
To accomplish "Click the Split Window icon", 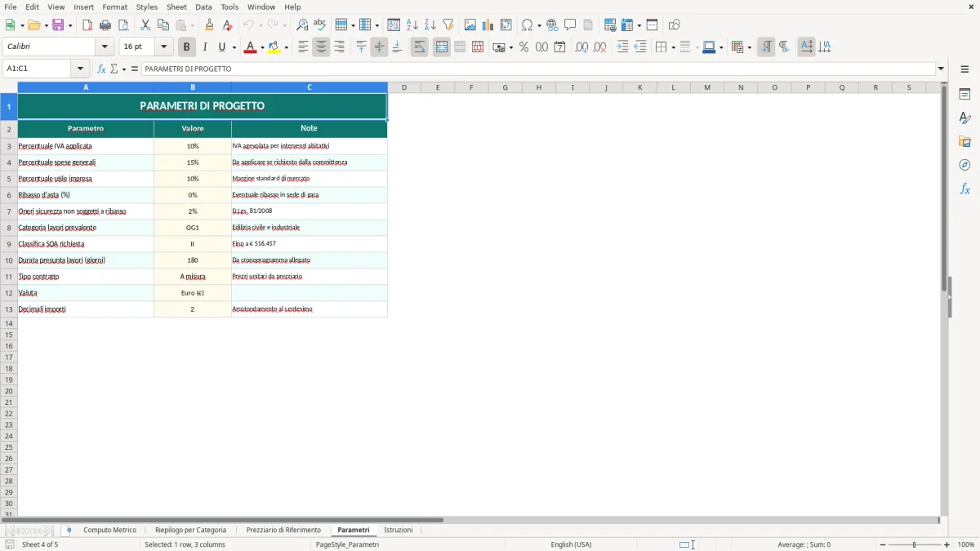I will point(653,25).
